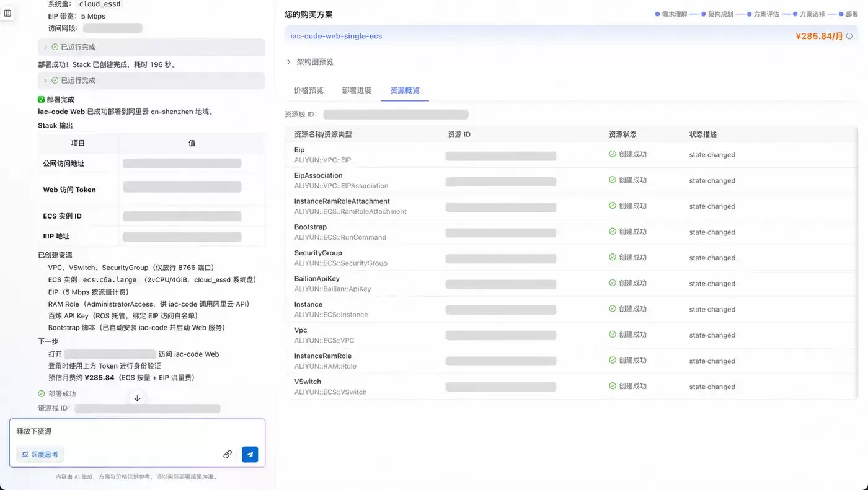Click the ECS 实例 ID row label
Screen dimensions: 868x490
62,216
